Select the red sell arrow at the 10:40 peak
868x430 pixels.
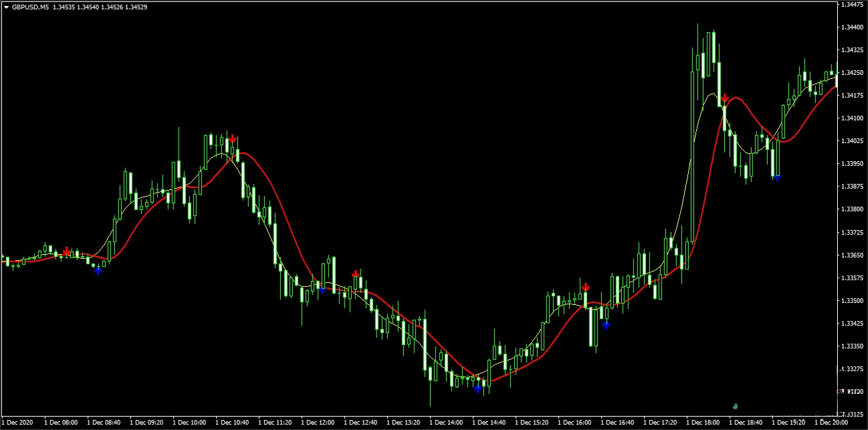232,139
